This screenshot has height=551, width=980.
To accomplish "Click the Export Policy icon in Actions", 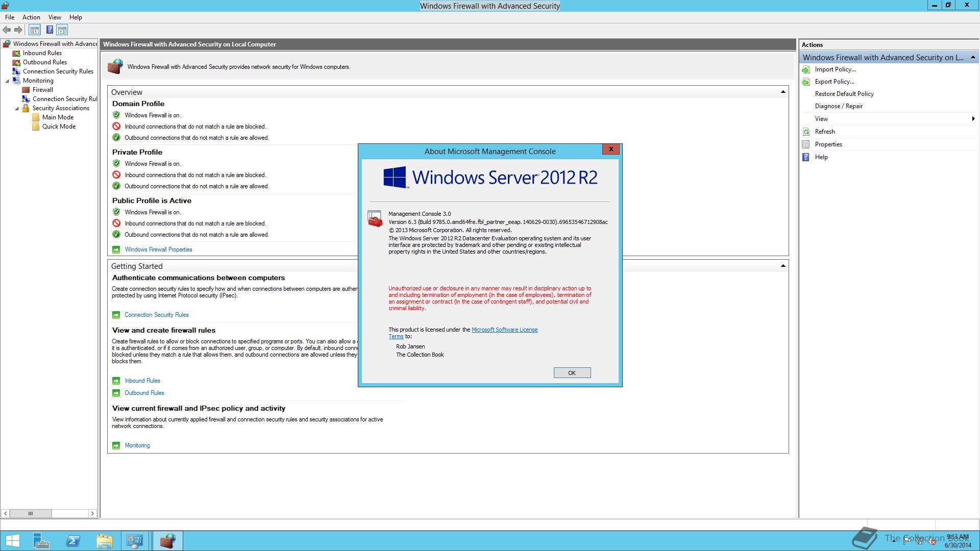I will tap(806, 82).
